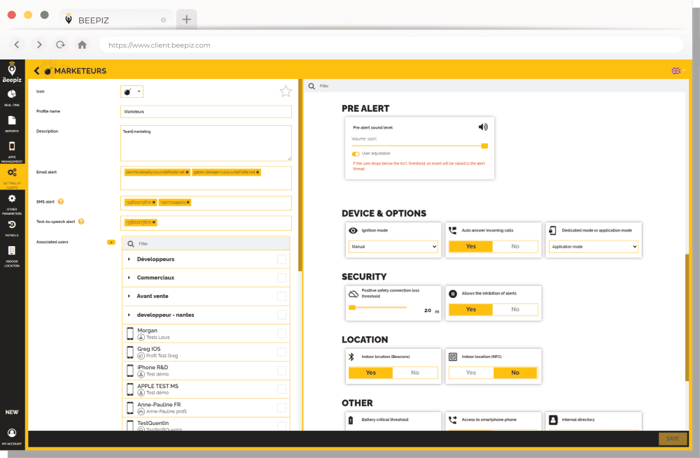
Task: Click the NFC icon of Indoor location NFC
Action: (x=453, y=357)
